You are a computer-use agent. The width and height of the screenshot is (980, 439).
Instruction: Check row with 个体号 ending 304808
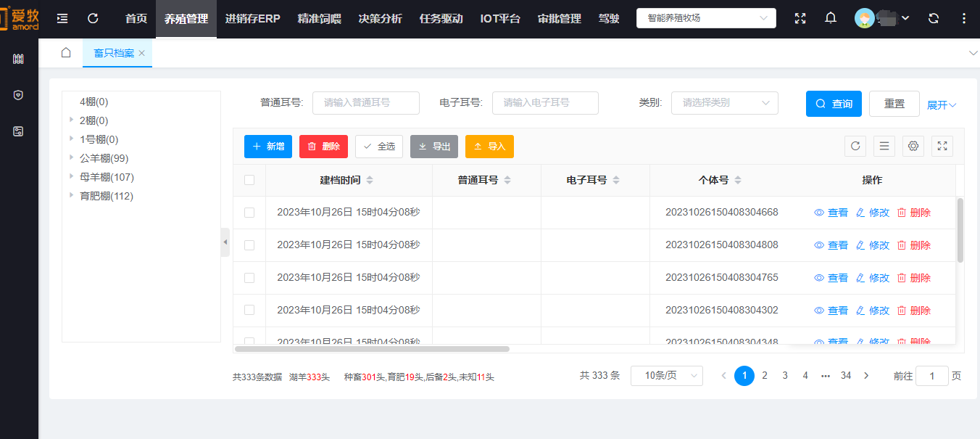click(x=249, y=245)
